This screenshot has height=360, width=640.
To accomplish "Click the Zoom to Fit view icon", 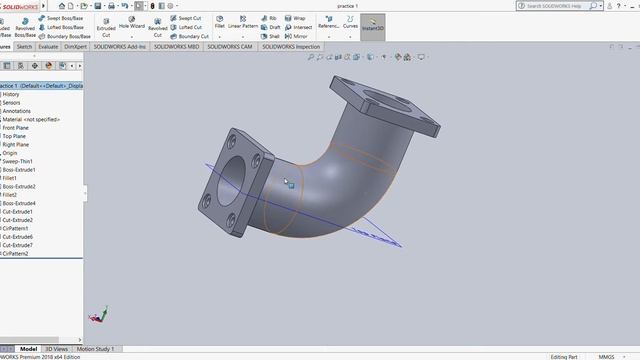I will (311, 57).
